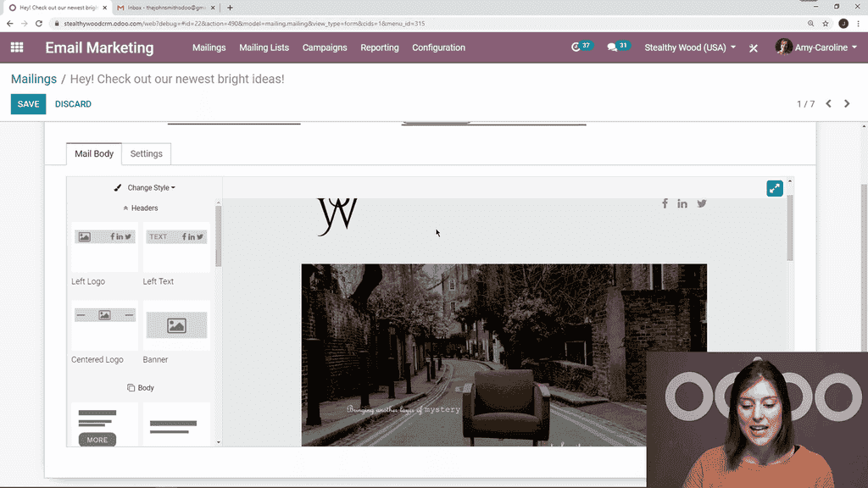Image resolution: width=868 pixels, height=488 pixels.
Task: Expand the Change Style dropdown
Action: click(145, 188)
